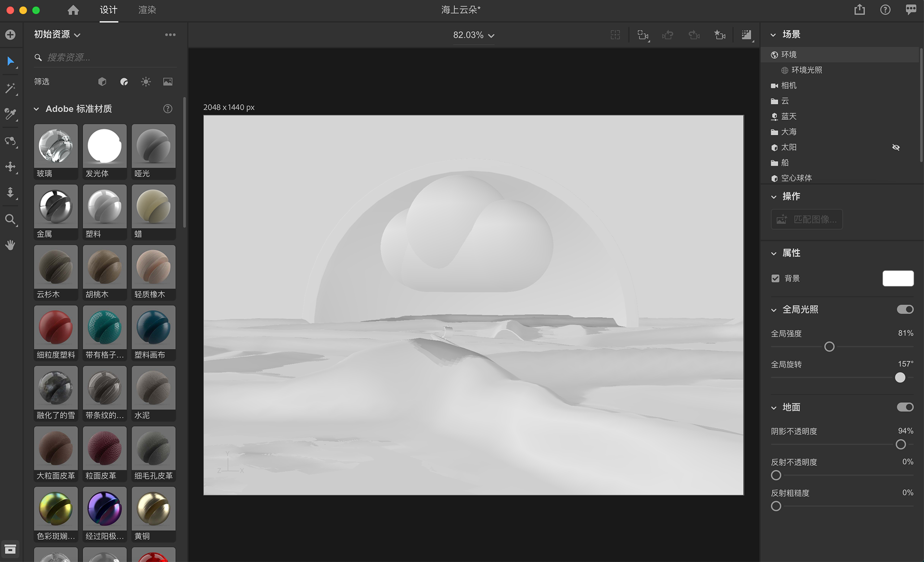Click the 全局旋转 slider handle

click(900, 378)
